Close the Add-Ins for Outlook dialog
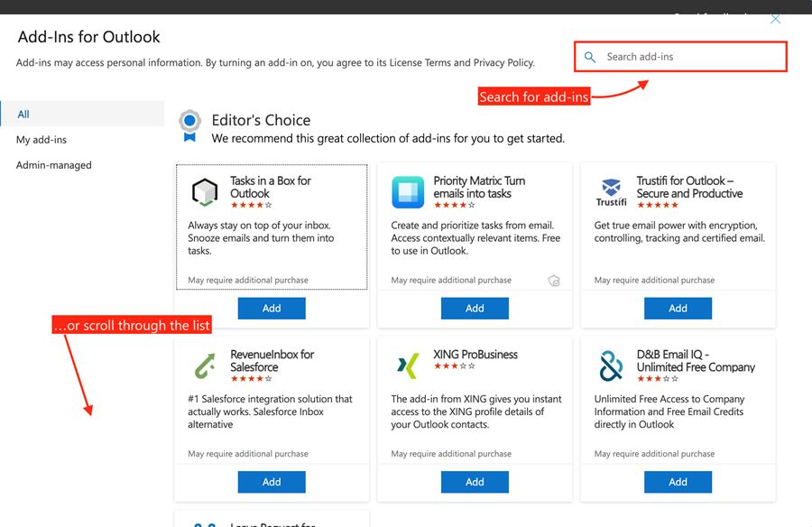 coord(775,19)
